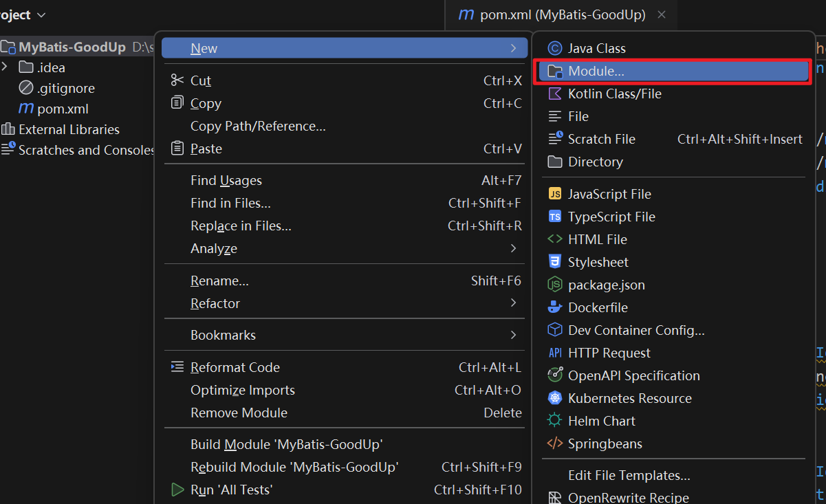This screenshot has width=826, height=504.
Task: Click the OpenAPI Specification icon
Action: point(554,375)
